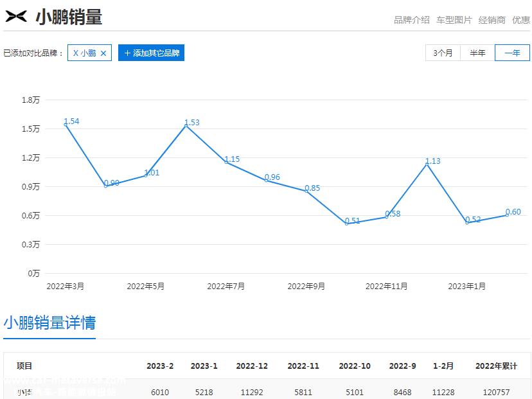Click the 添加其它品牌 button
The width and height of the screenshot is (532, 399).
tap(152, 53)
